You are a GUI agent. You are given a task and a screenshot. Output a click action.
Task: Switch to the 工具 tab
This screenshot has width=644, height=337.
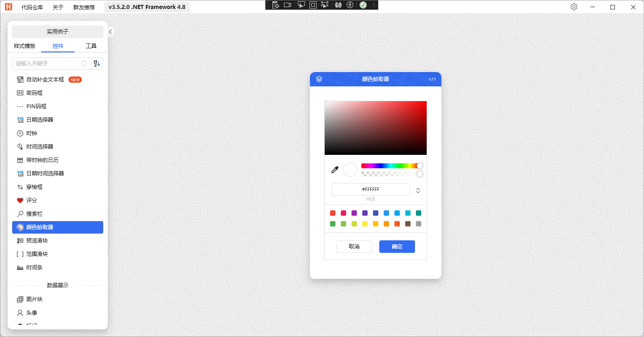[x=91, y=46]
